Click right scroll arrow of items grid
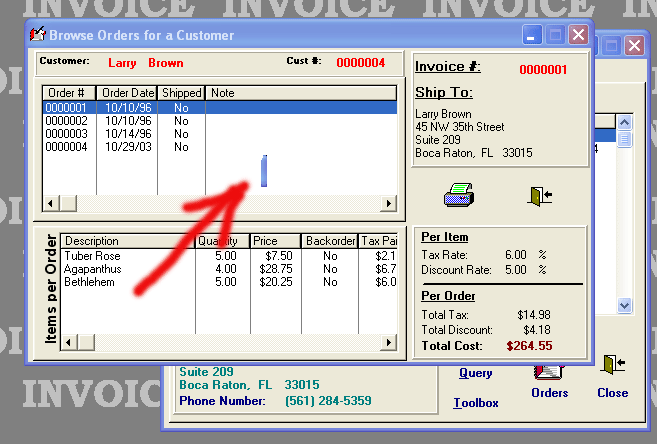Viewport: 657px width, 444px height. point(391,342)
